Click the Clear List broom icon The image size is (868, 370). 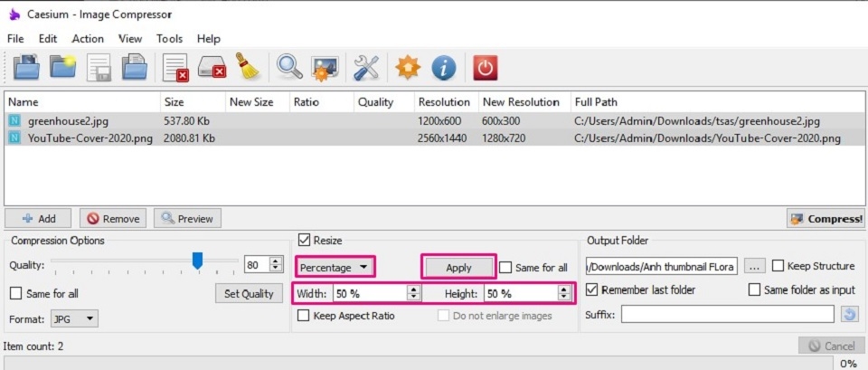click(248, 66)
